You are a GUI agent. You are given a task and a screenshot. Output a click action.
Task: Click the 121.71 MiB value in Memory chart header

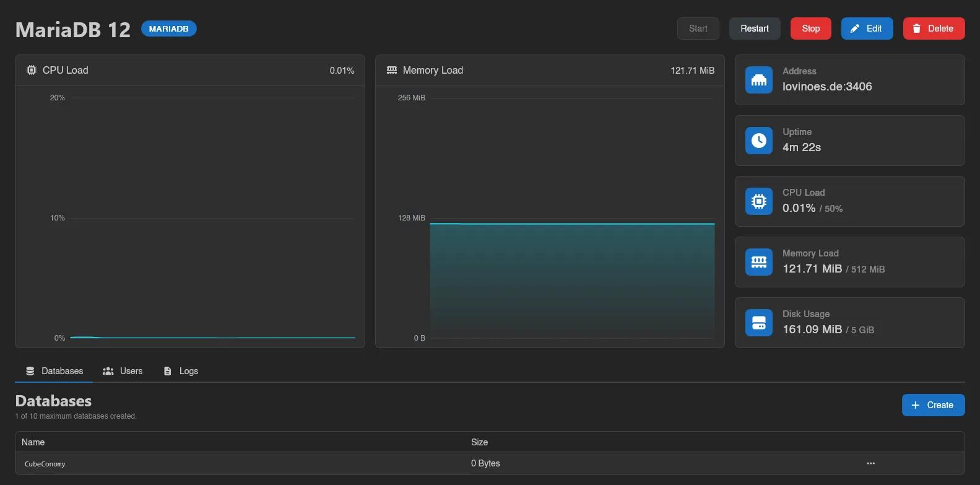(x=693, y=71)
